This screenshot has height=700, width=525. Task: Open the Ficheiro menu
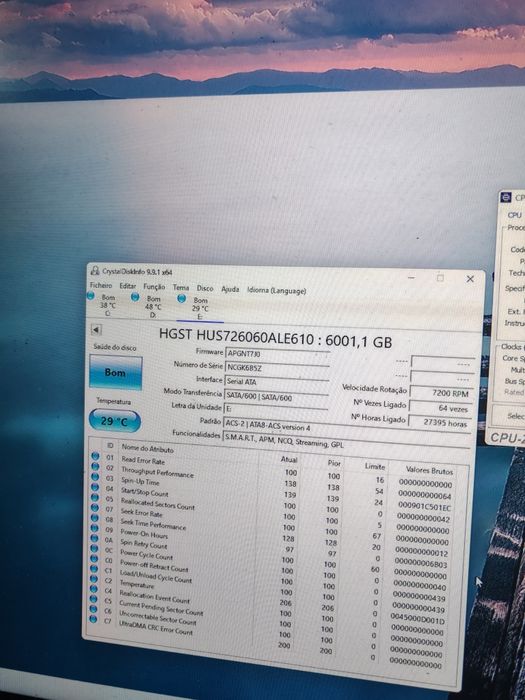click(101, 285)
